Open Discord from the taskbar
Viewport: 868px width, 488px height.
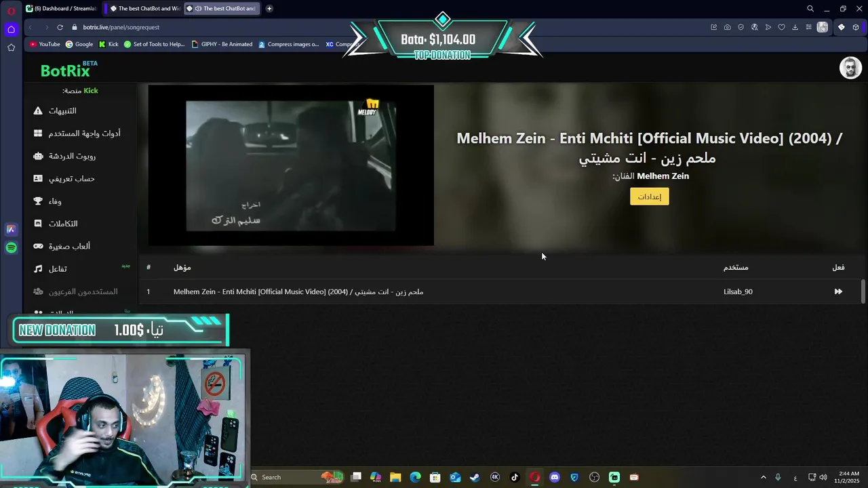555,477
